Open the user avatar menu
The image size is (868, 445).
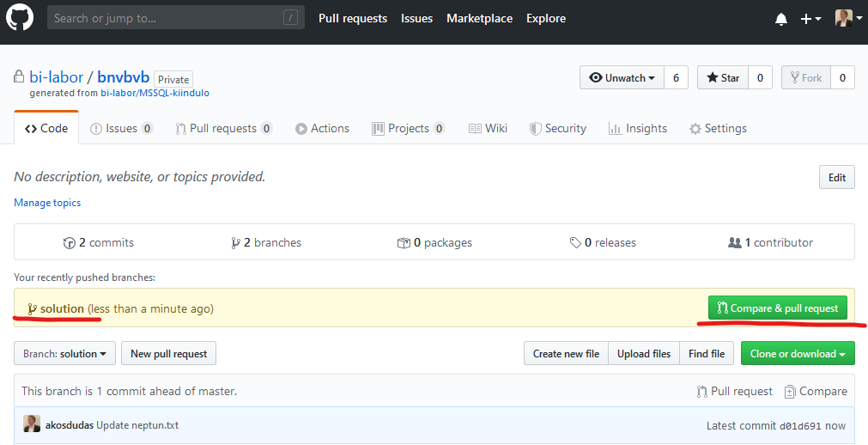coord(848,18)
